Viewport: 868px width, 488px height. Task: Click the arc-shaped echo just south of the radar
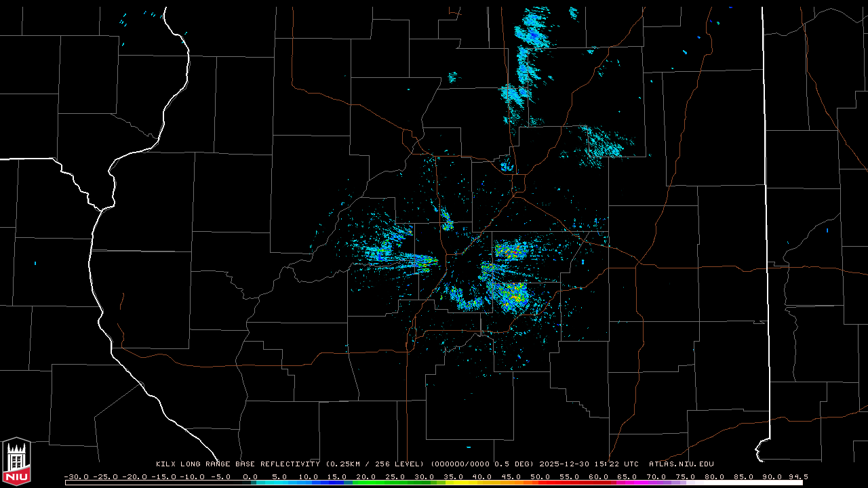[x=468, y=303]
